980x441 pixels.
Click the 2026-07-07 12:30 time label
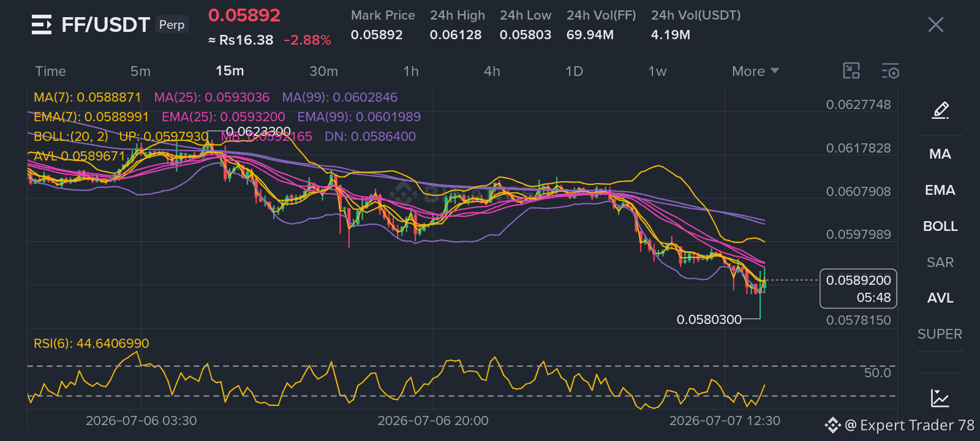pos(725,421)
